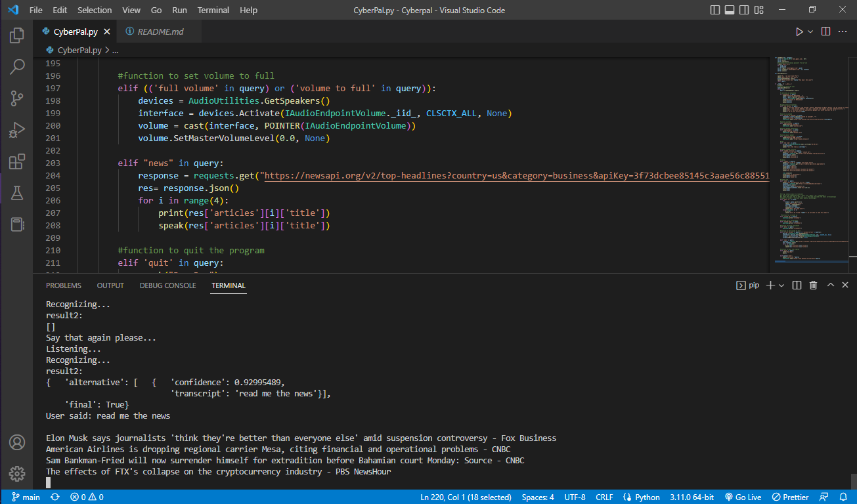Click the main branch in status bar
This screenshot has height=504, width=857.
coord(25,497)
